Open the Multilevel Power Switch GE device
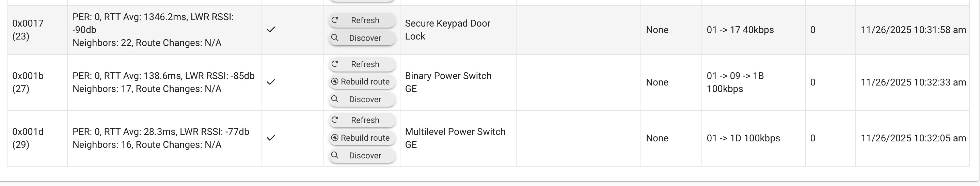The width and height of the screenshot is (980, 186). [x=455, y=138]
